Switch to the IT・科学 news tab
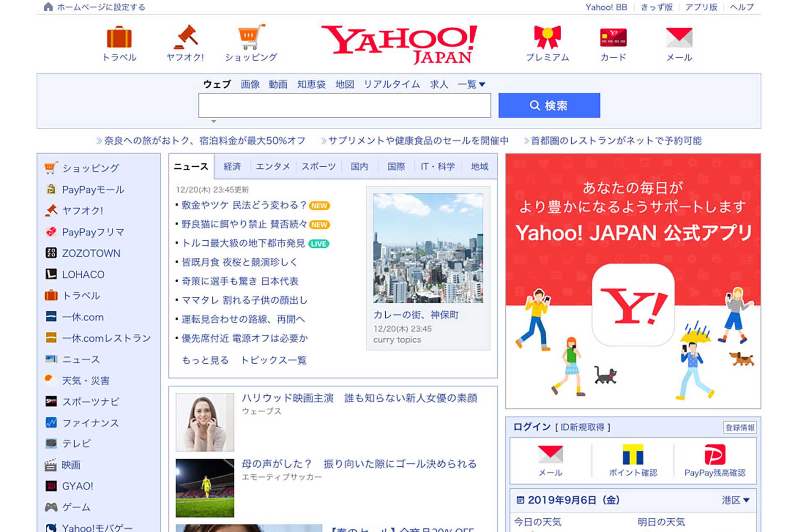 click(438, 167)
